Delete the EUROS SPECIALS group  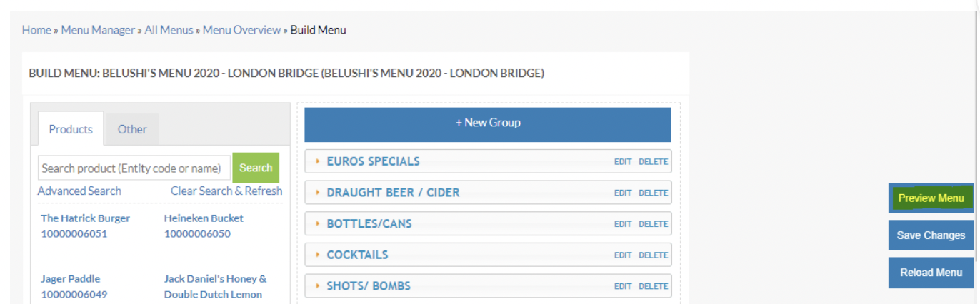point(653,162)
